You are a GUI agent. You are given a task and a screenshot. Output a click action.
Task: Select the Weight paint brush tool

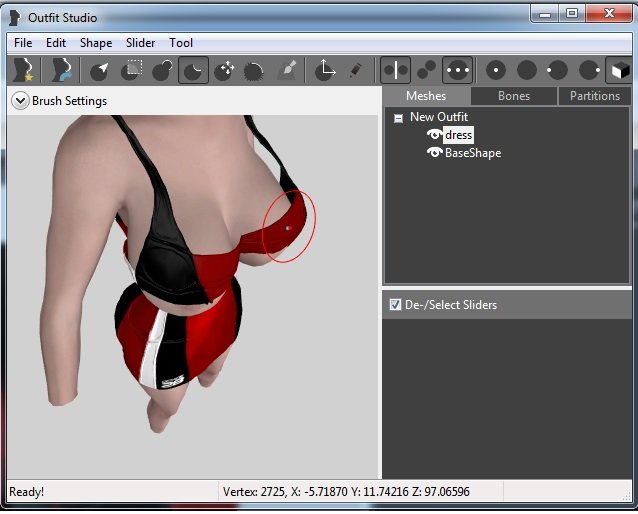[x=286, y=70]
